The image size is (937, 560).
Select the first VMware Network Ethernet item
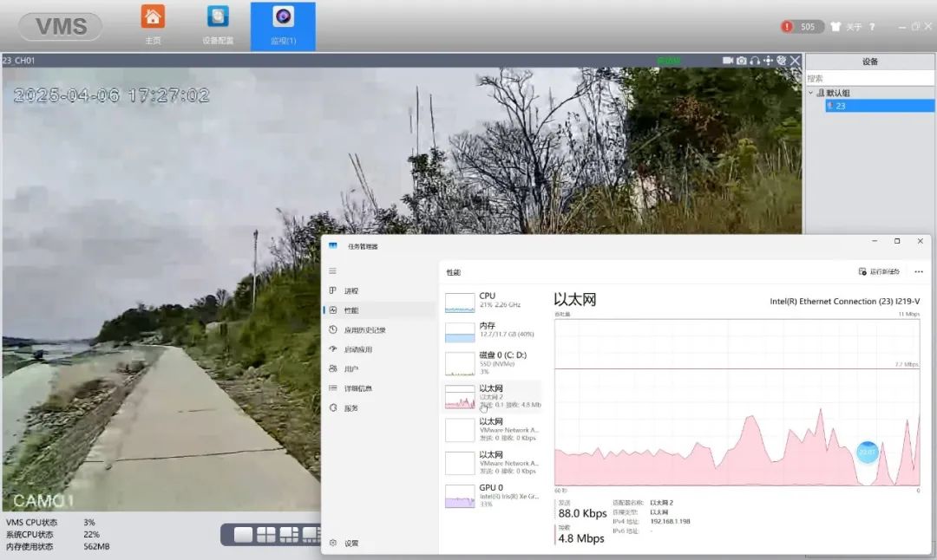click(493, 429)
